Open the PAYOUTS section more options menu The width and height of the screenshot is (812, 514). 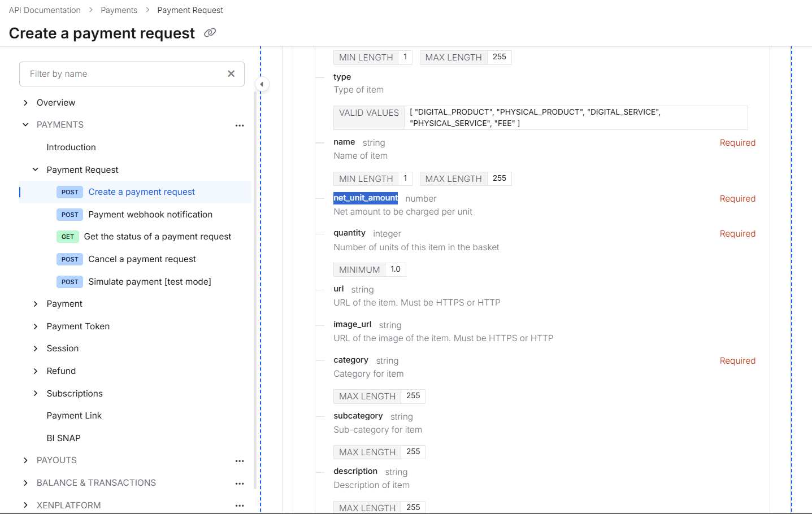(x=240, y=461)
